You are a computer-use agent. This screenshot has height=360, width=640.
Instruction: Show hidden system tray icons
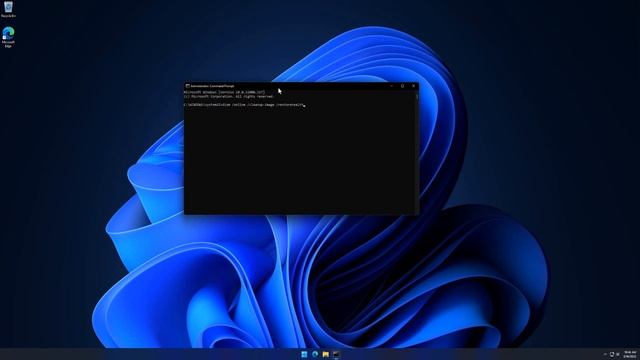point(605,354)
